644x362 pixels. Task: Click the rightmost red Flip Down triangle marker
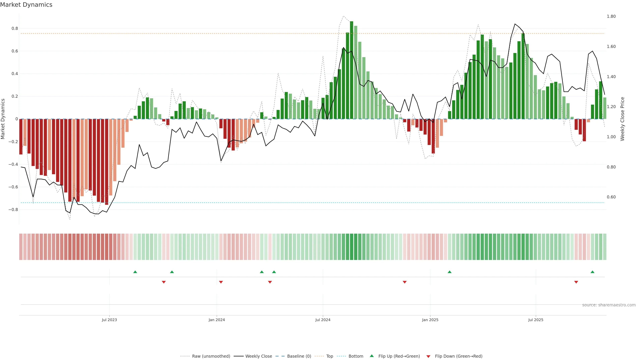coord(576,282)
